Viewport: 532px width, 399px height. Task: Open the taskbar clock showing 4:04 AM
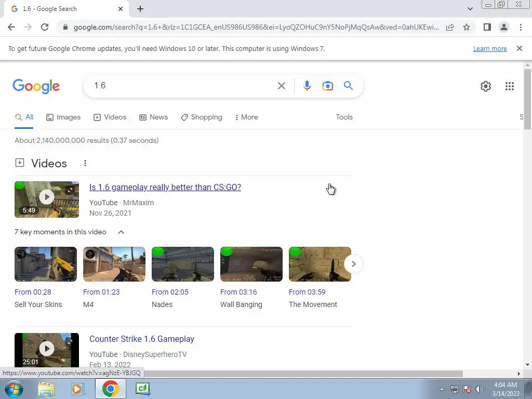point(506,389)
